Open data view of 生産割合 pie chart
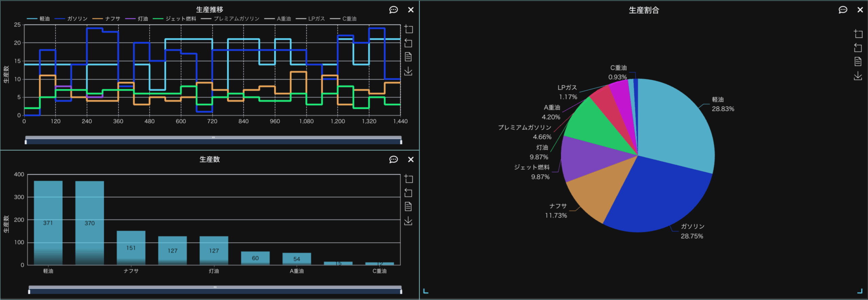Viewport: 868px width, 300px height. click(x=858, y=62)
